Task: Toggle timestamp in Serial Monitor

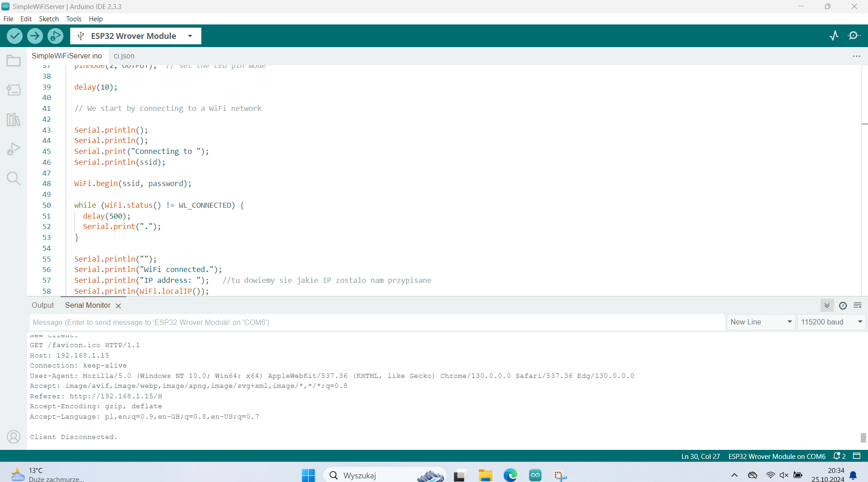Action: 843,305
